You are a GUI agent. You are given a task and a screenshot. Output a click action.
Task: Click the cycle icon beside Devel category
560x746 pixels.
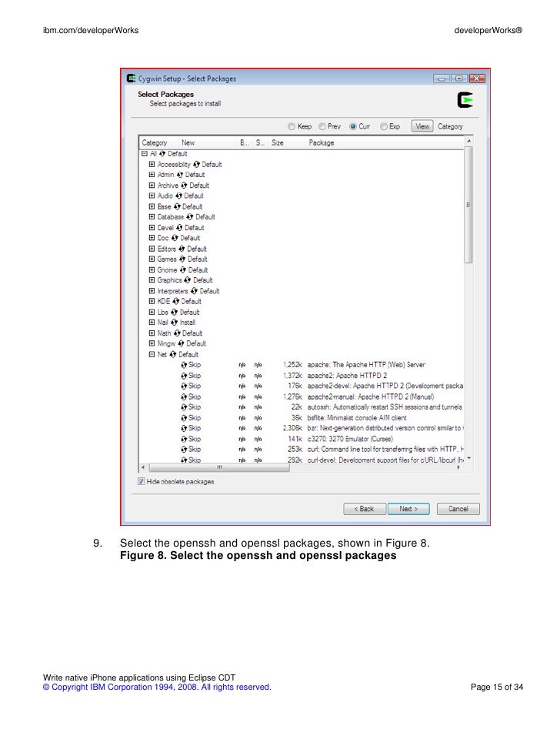[x=179, y=227]
